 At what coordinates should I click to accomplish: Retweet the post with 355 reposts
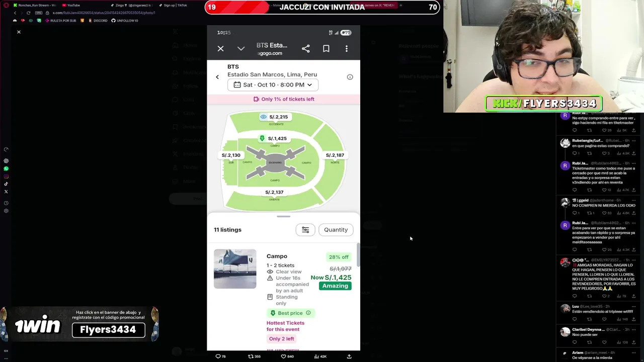coord(254,356)
